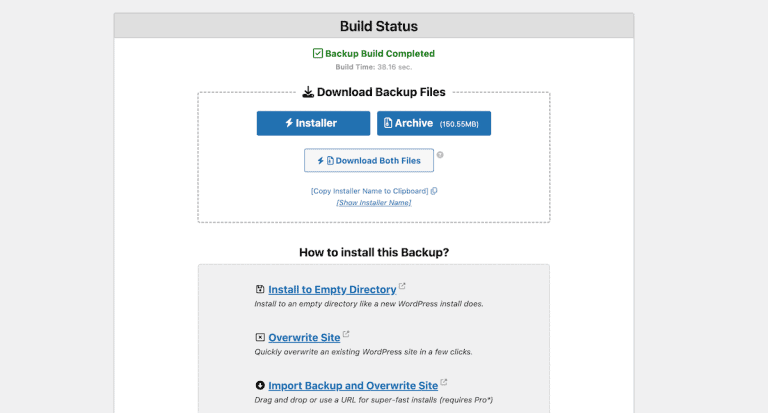This screenshot has width=768, height=413.
Task: Expand Show Installer Name
Action: (373, 203)
